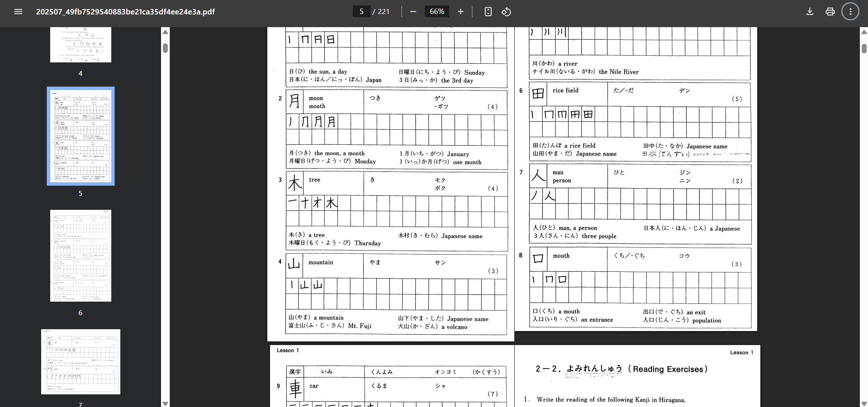Viewport: 868px width, 407px height.
Task: Click the rotate counterclockwise icon
Action: pos(506,12)
